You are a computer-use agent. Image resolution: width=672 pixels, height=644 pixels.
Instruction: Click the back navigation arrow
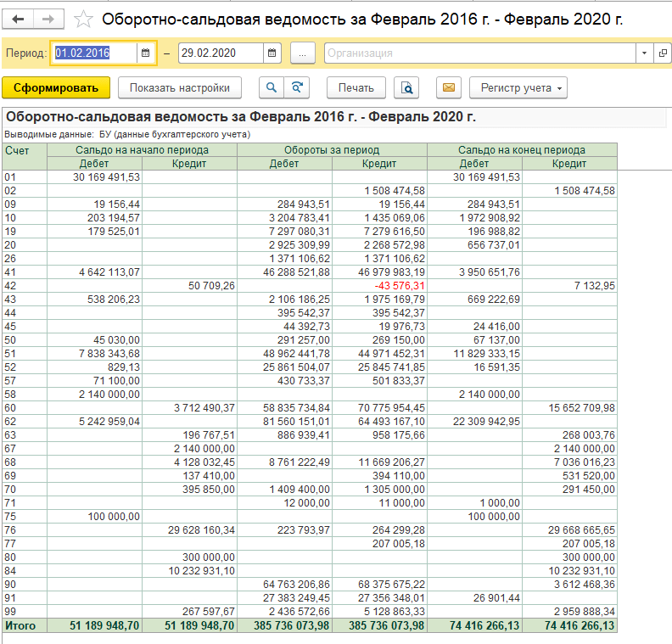click(18, 20)
